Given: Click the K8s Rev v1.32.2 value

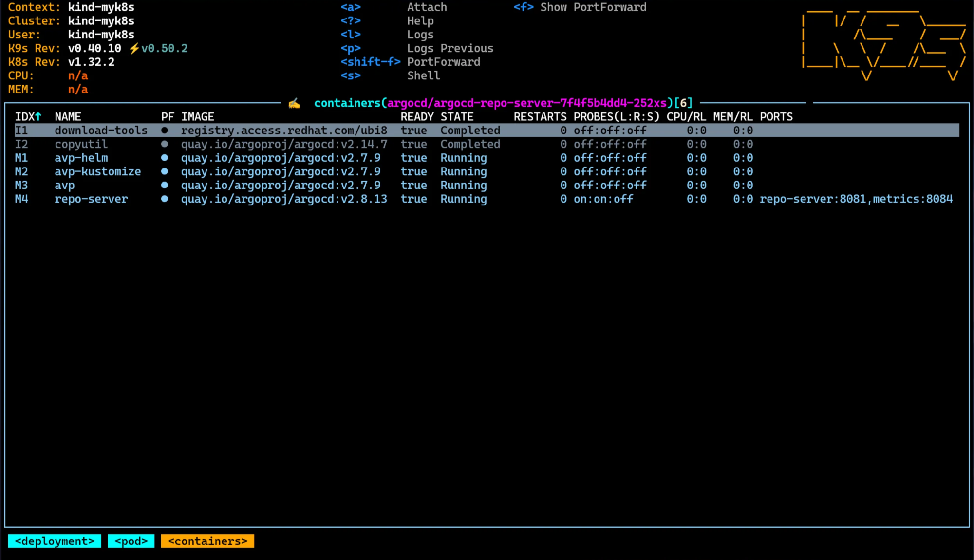Looking at the screenshot, I should (x=91, y=62).
